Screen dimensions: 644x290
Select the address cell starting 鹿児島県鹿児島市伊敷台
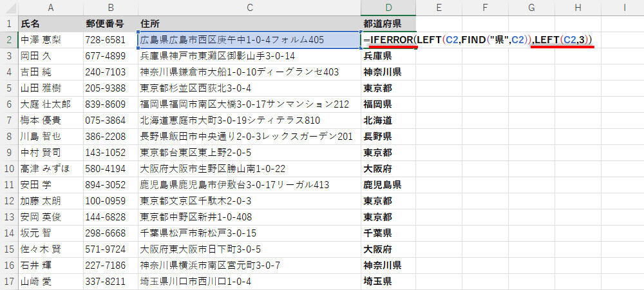tap(250, 185)
